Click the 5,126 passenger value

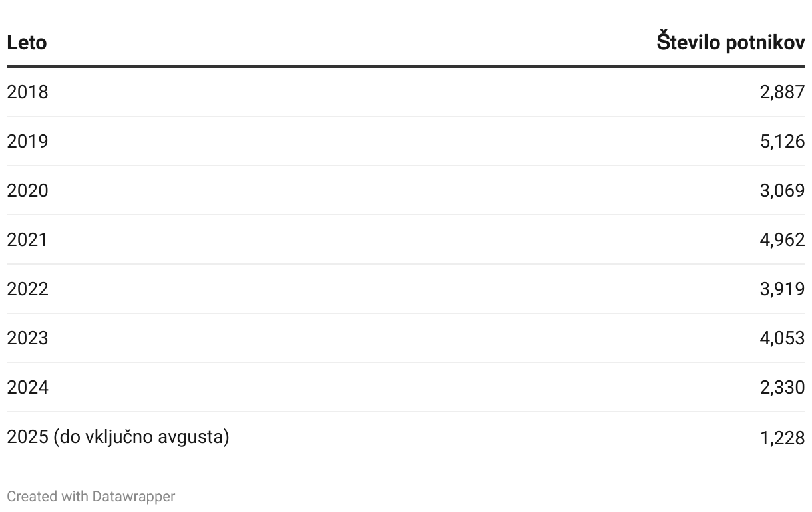782,141
